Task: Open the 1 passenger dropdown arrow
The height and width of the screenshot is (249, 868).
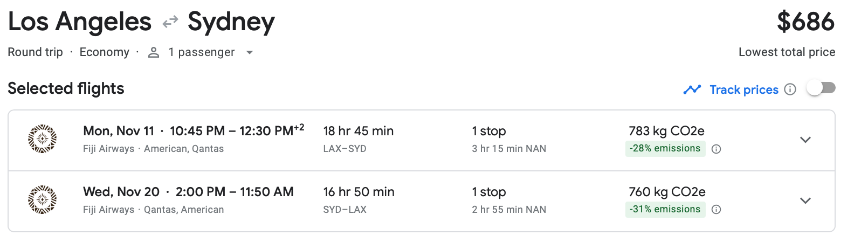Action: click(x=249, y=53)
